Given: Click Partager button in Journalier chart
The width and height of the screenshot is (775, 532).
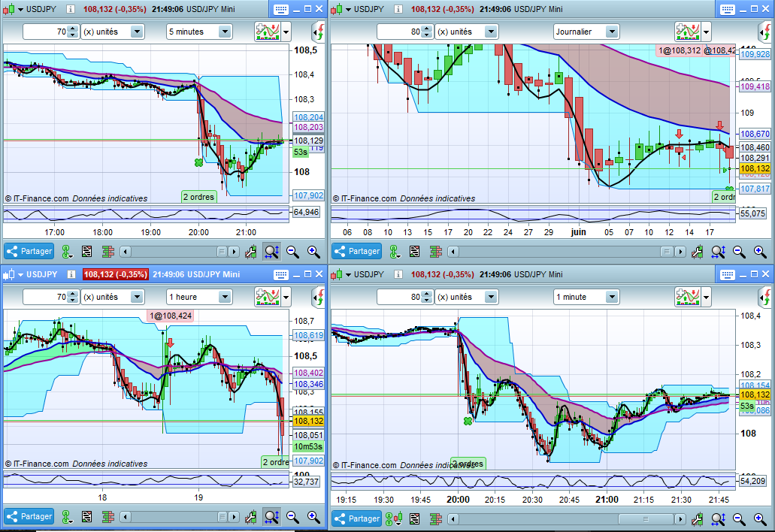Looking at the screenshot, I should pos(357,252).
